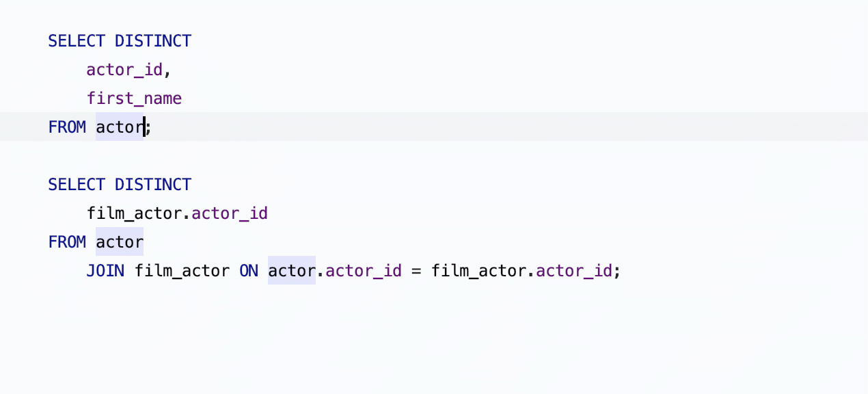The width and height of the screenshot is (868, 394).
Task: Click actor table name after second FROM
Action: 120,242
